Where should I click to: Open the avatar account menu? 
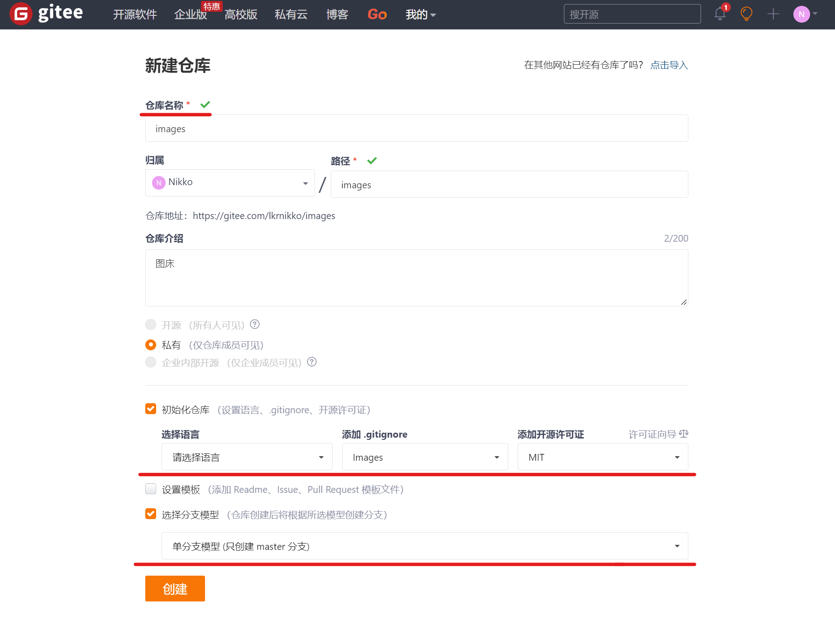[x=802, y=14]
